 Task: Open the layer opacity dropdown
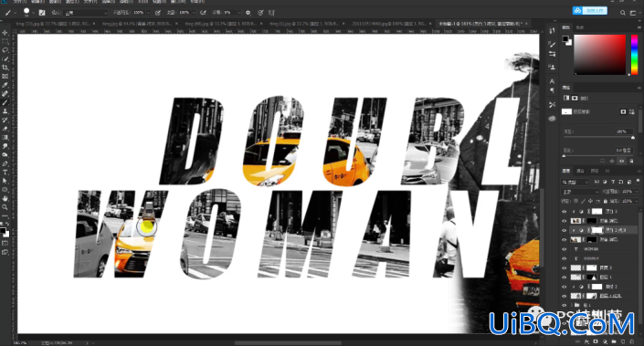628,192
